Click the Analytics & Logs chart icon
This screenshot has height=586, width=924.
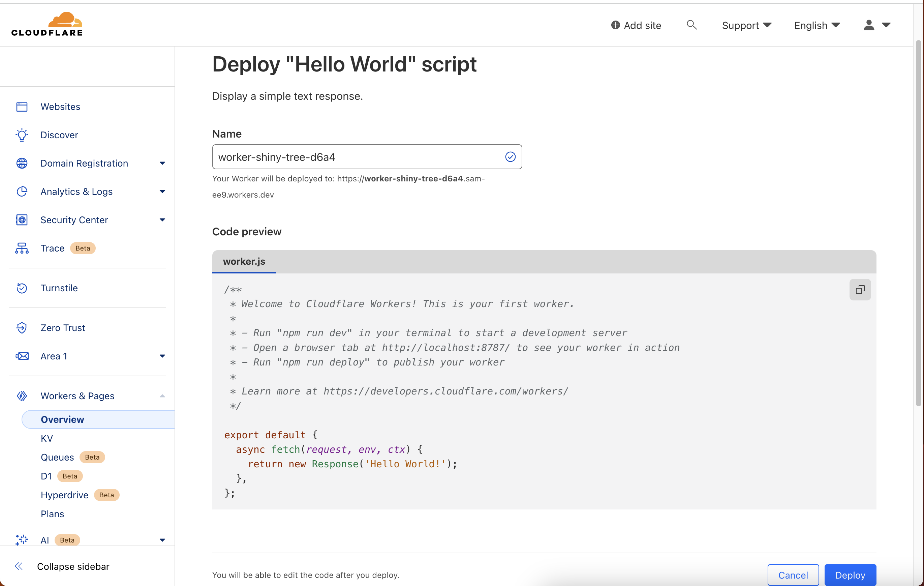click(22, 192)
